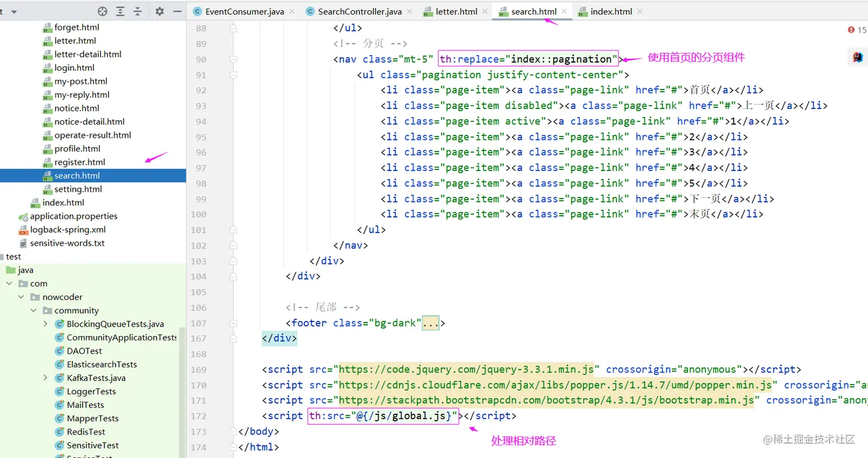
Task: Click the Expand All icon in project toolbar
Action: tap(120, 11)
